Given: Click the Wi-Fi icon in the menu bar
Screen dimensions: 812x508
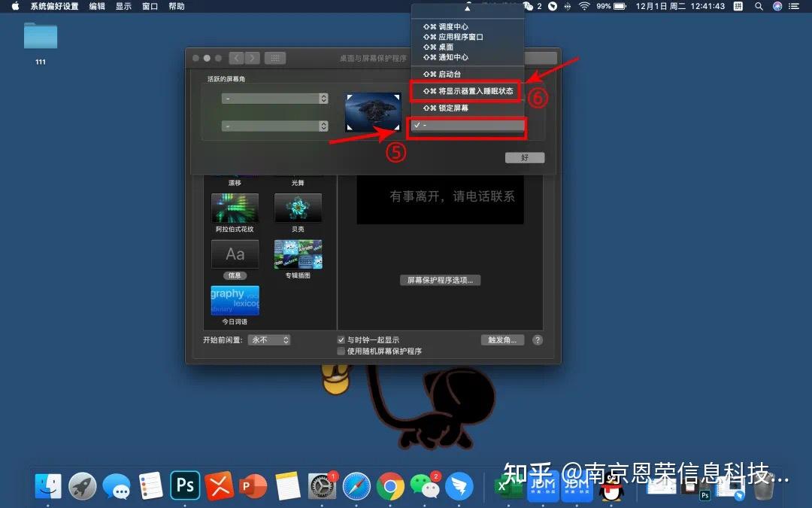Looking at the screenshot, I should (x=584, y=6).
